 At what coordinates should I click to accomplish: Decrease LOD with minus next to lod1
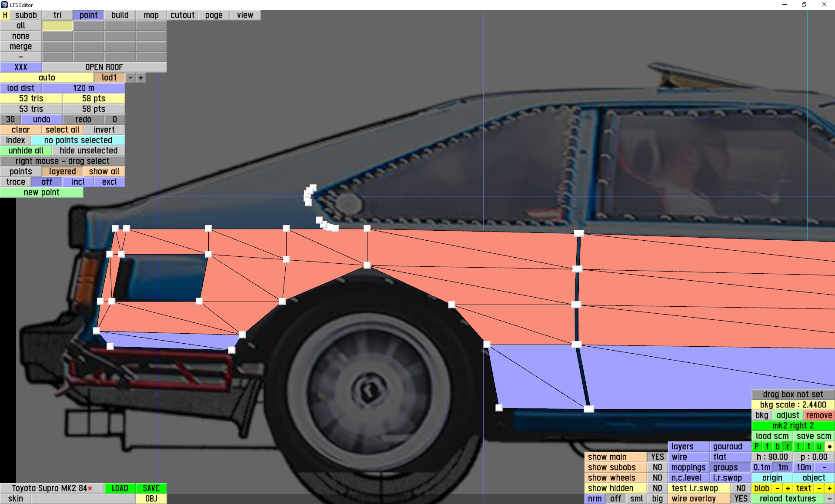[x=130, y=78]
